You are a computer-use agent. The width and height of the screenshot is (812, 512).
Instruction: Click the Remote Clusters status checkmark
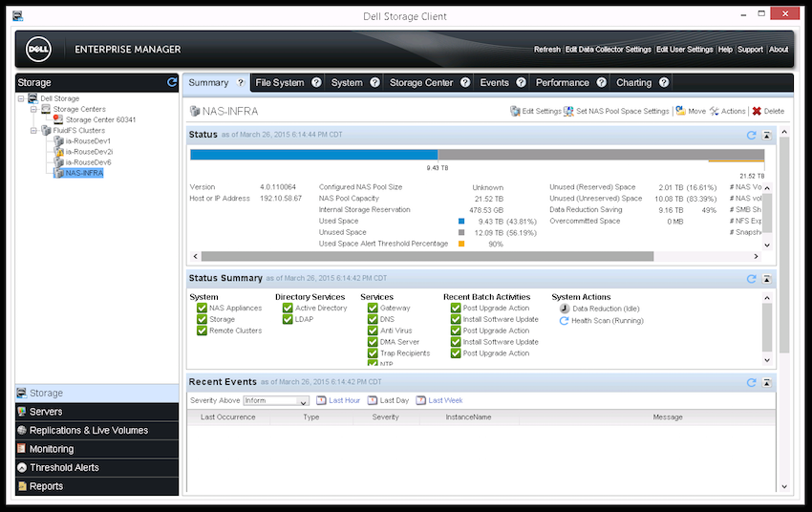(202, 331)
